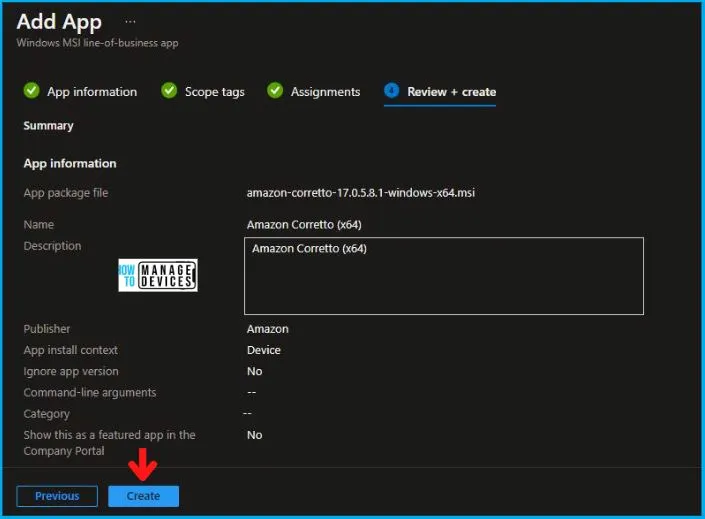The height and width of the screenshot is (519, 705).
Task: Click the Category value dashes
Action: 248,413
